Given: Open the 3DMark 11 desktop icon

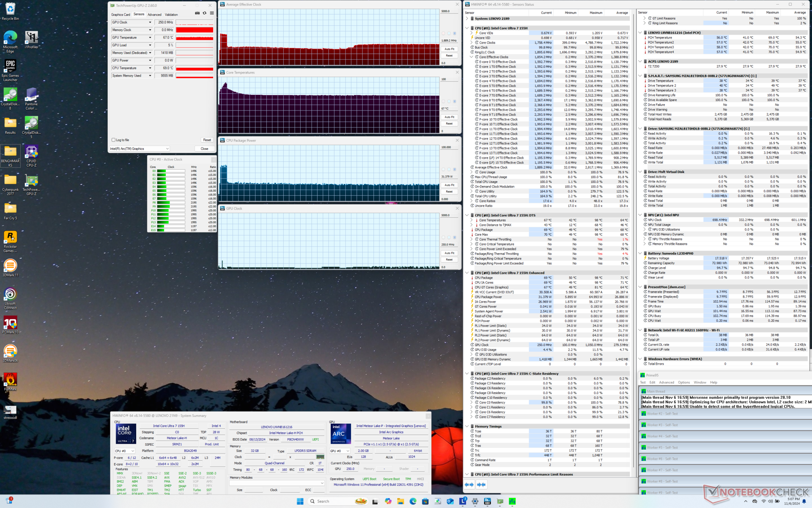Looking at the screenshot, I should pyautogui.click(x=10, y=268).
